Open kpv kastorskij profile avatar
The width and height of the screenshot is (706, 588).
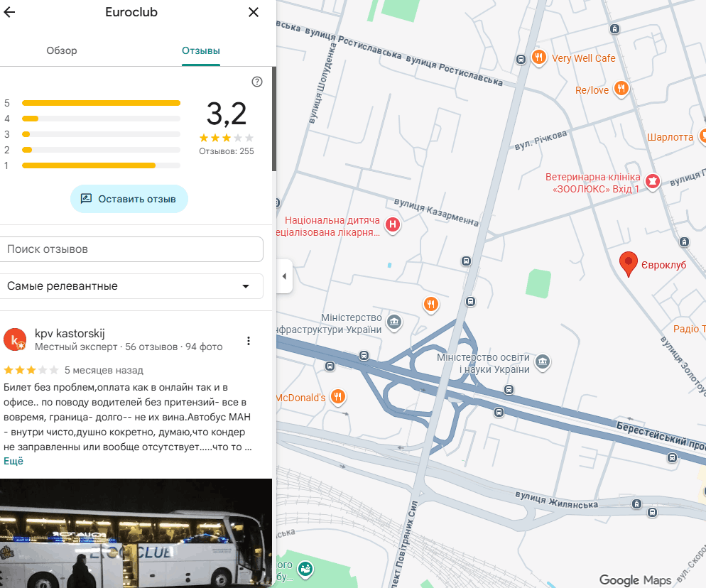pos(14,339)
